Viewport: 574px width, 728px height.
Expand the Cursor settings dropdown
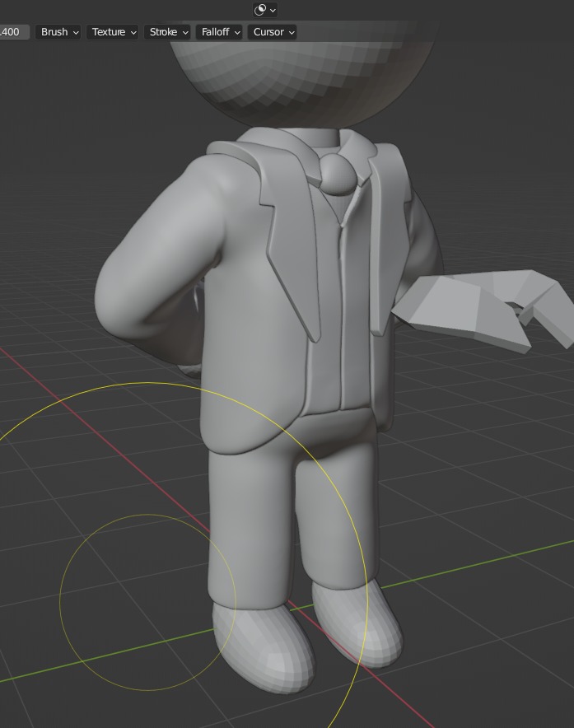point(272,32)
